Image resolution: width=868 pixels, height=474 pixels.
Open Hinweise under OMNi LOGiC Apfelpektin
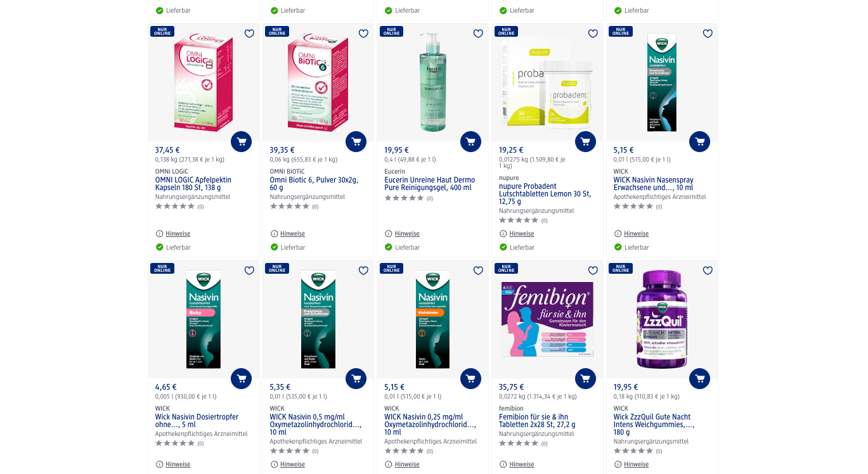173,234
